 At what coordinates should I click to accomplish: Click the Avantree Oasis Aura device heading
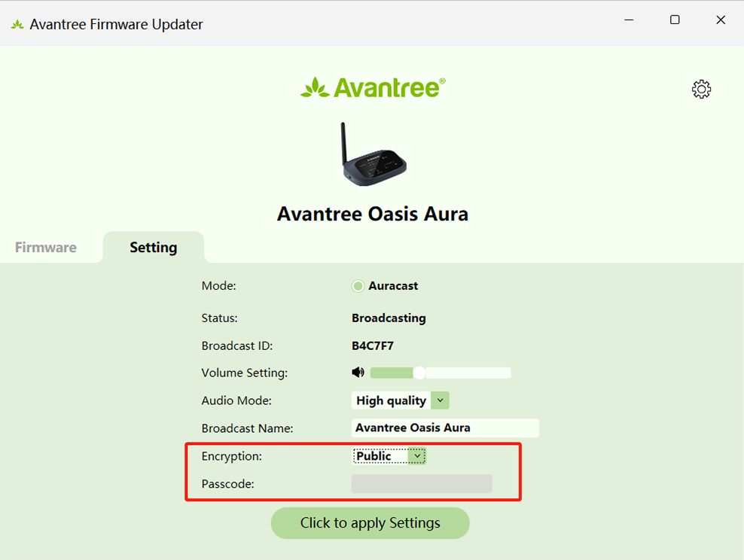pos(373,214)
